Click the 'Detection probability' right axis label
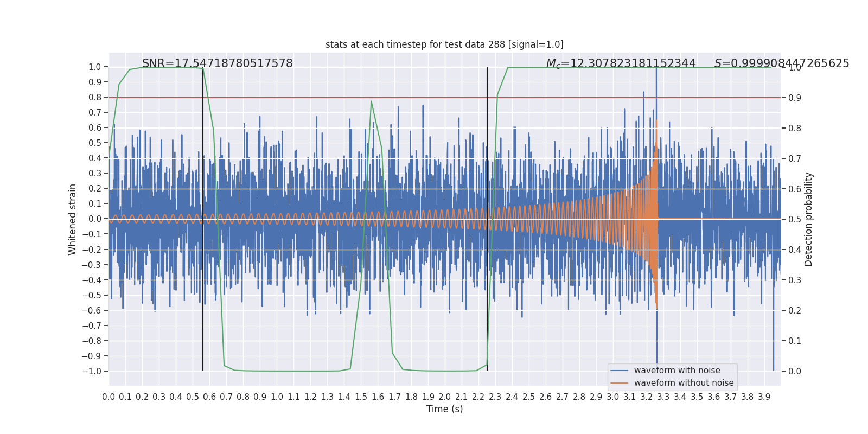 click(809, 219)
